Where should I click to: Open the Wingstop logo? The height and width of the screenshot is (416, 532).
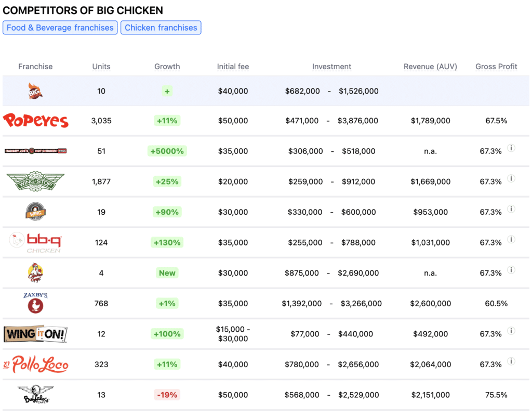coord(36,181)
